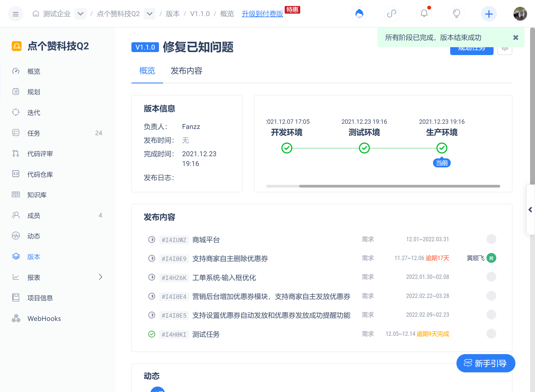This screenshot has height=392, width=535.
Task: Click the 当前 stage badge
Action: click(442, 163)
